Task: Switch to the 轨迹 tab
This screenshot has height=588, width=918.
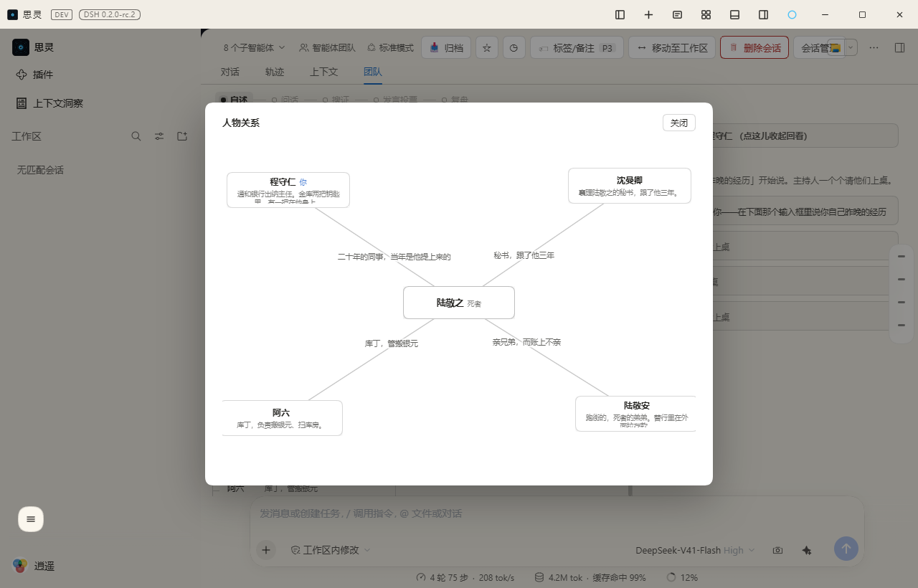Action: click(275, 72)
